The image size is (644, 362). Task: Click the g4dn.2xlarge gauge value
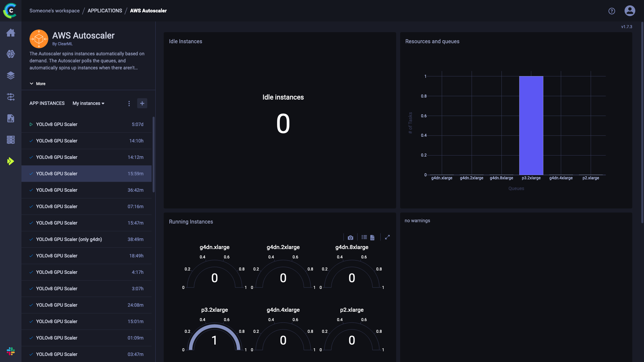point(283,278)
